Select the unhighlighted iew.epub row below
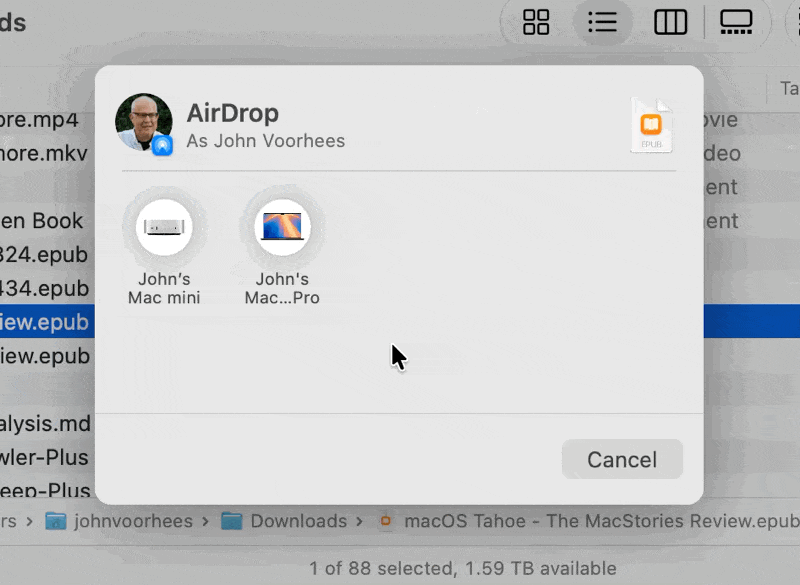 (x=45, y=355)
